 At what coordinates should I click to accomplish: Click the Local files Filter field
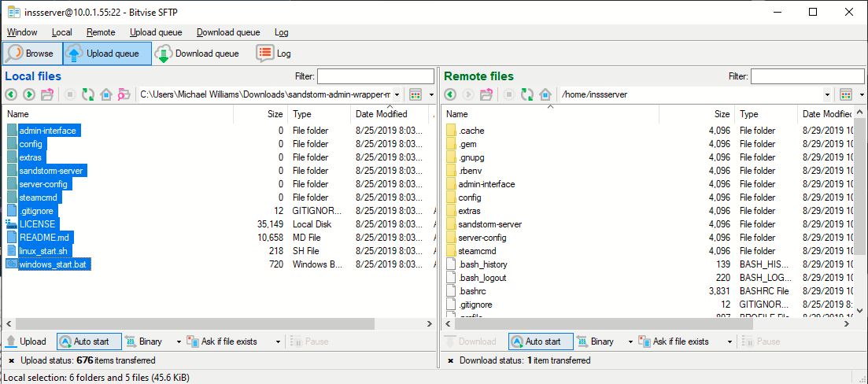375,76
